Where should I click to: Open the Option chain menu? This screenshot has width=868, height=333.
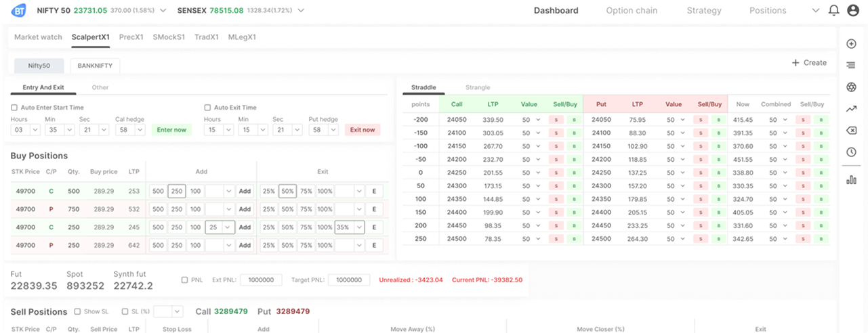coord(632,11)
